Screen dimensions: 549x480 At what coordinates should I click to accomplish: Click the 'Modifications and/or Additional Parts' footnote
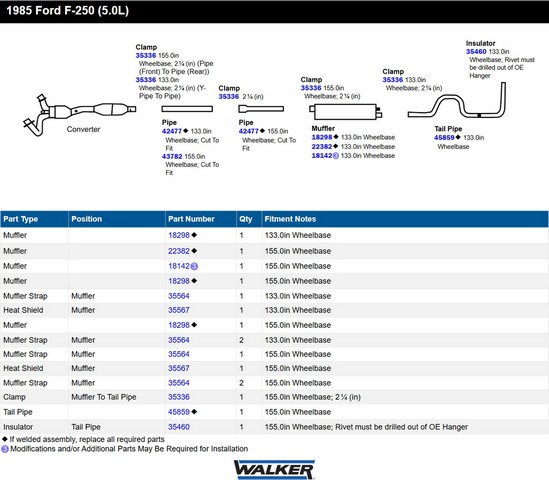129,449
